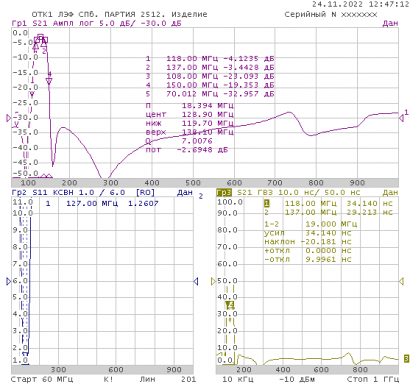Screen dimensions: 410x384
Task: Click Q factor value '7.0076'
Action: coord(197,141)
